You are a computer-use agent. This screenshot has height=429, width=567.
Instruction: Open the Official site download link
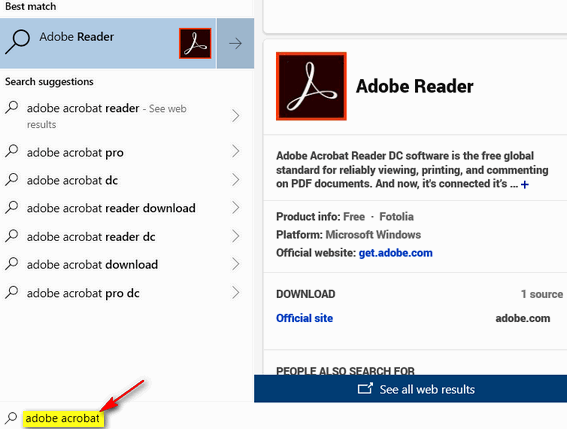click(x=304, y=318)
